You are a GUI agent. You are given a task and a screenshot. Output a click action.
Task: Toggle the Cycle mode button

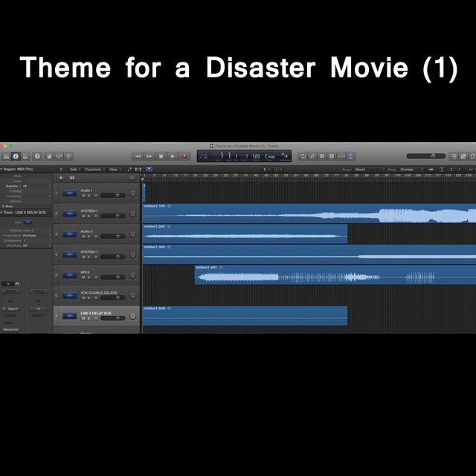[303, 156]
